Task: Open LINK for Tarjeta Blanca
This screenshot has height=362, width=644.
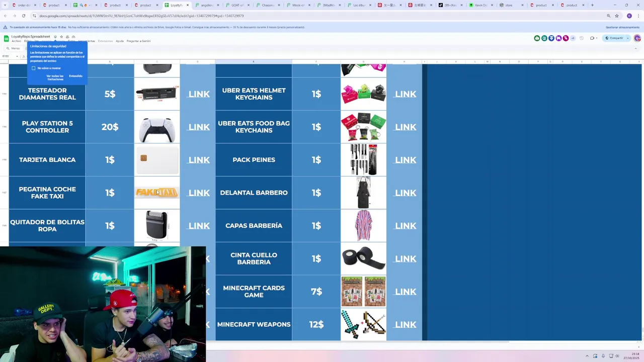Action: point(199,160)
